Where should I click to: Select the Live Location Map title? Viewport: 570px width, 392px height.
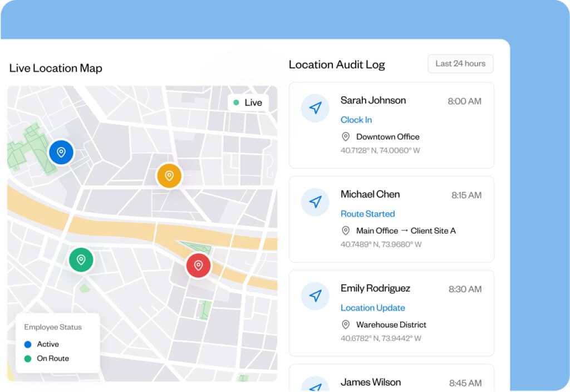click(55, 68)
